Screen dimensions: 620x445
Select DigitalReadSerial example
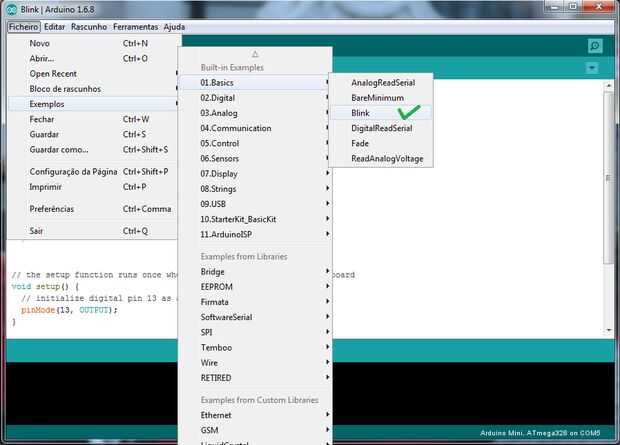coord(381,128)
